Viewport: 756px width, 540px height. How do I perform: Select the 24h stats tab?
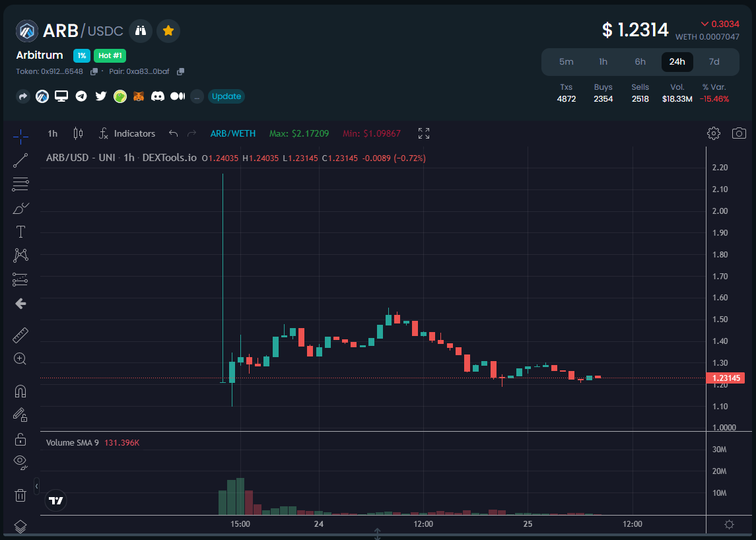coord(677,61)
